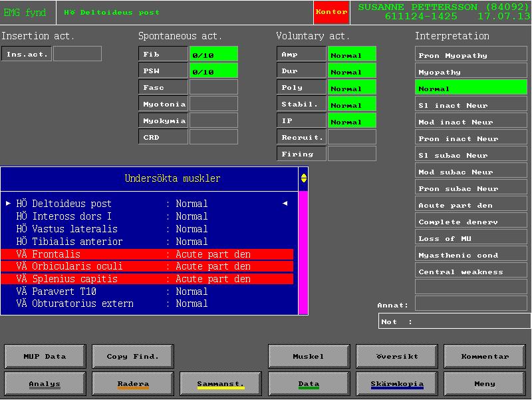The width and height of the screenshot is (532, 400).
Task: Click the PSW label button
Action: point(163,71)
